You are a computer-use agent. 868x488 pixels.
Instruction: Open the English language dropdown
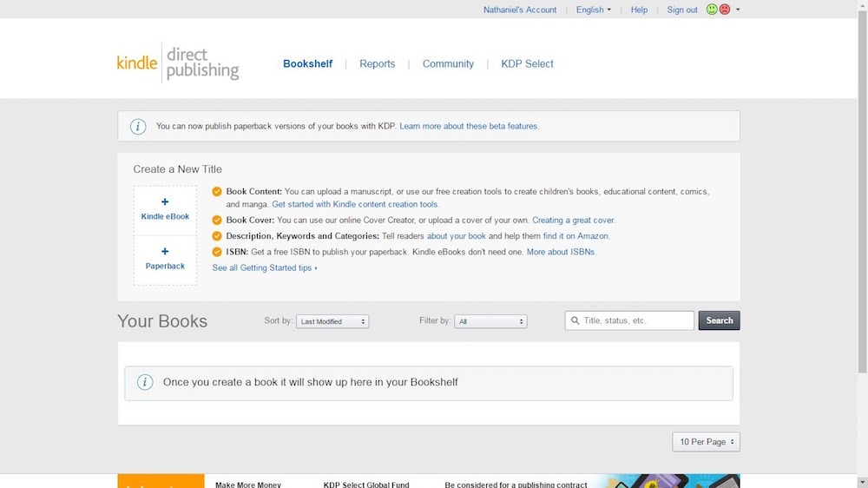pos(594,10)
